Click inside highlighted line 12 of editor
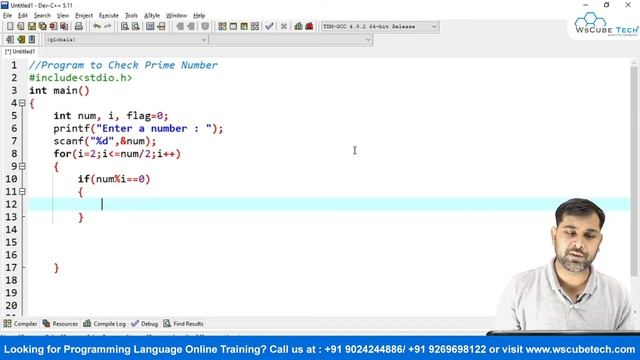640x360 pixels. [x=329, y=204]
